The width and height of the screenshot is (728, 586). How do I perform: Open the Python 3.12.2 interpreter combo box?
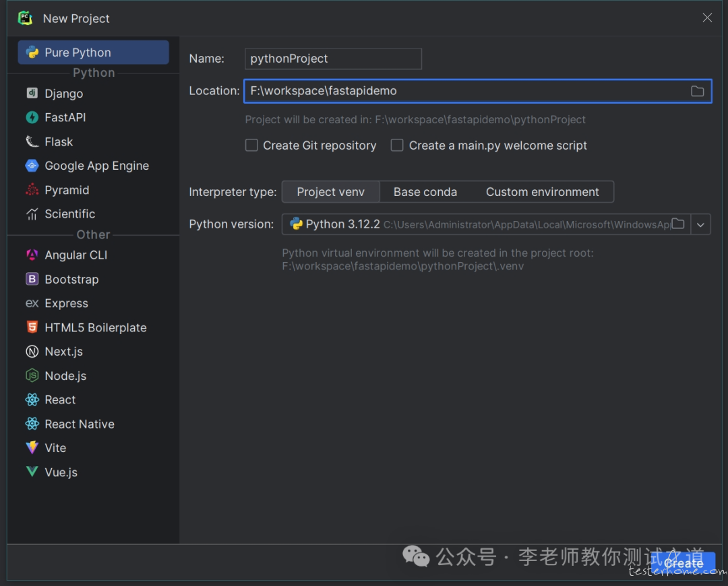[496, 224]
